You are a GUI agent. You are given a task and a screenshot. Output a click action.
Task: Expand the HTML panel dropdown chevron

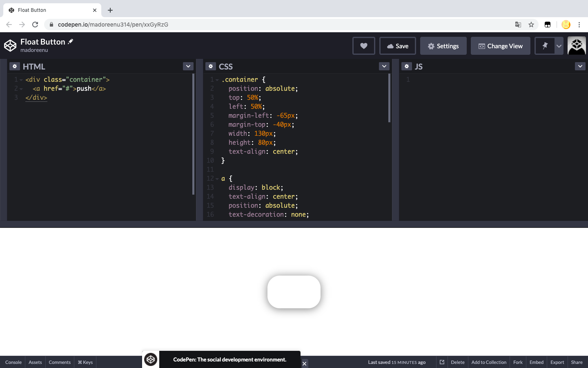click(x=188, y=66)
